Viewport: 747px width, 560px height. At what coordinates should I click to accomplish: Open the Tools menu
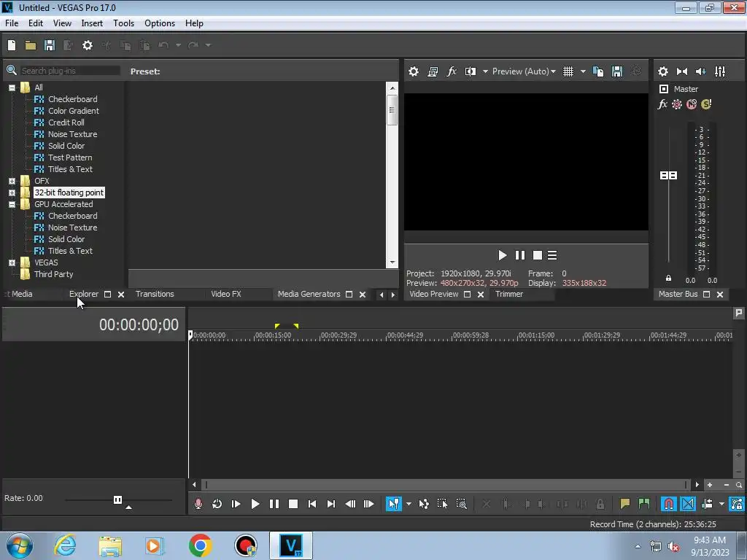tap(123, 23)
